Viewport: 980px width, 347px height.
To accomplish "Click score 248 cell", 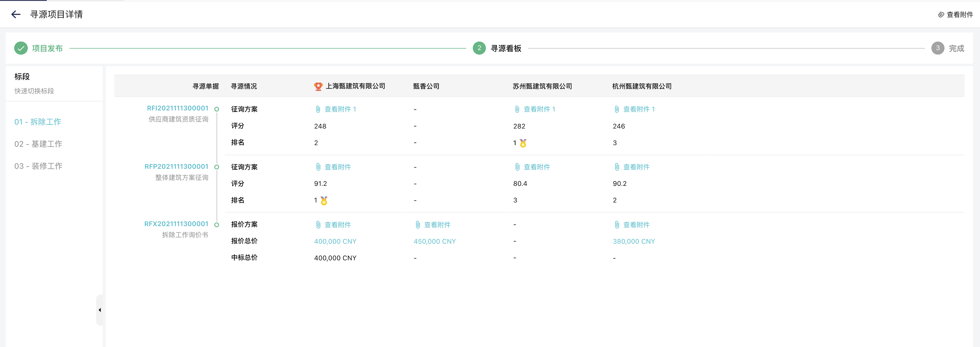I will click(x=320, y=126).
